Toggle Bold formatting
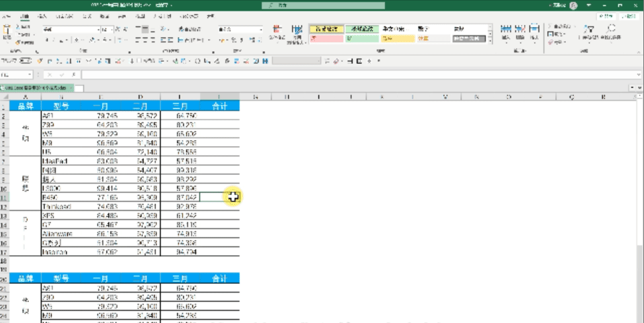The width and height of the screenshot is (644, 323). coord(47,40)
